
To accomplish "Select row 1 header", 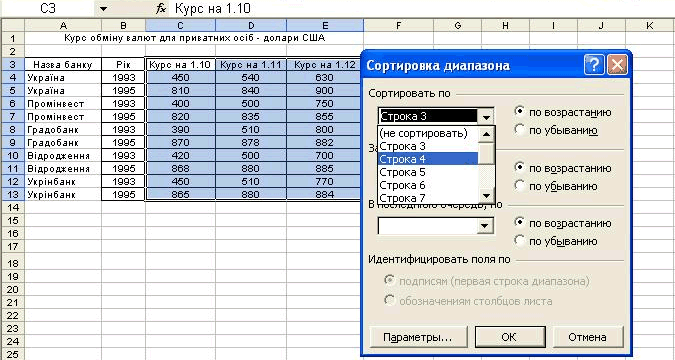I will coord(12,38).
